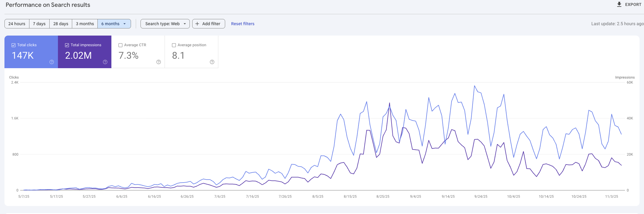
Task: Open the Average CTR help icon
Action: point(159,62)
